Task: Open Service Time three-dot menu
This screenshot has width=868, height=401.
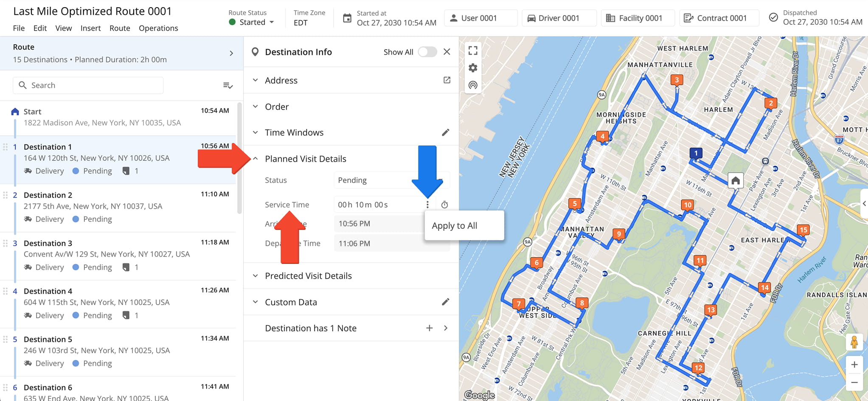Action: pos(427,205)
